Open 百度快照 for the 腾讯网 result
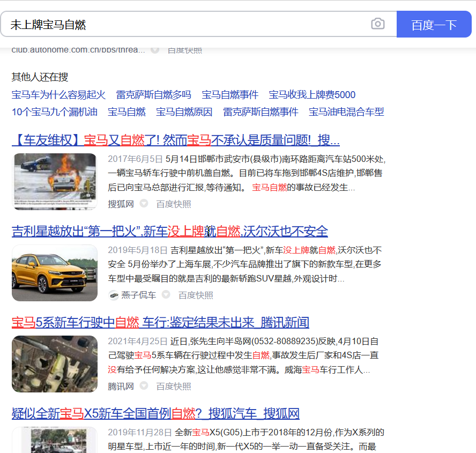Image resolution: width=476 pixels, height=453 pixels. (174, 386)
